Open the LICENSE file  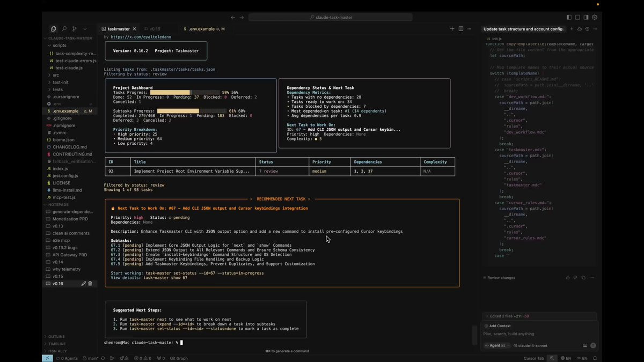click(x=71, y=183)
